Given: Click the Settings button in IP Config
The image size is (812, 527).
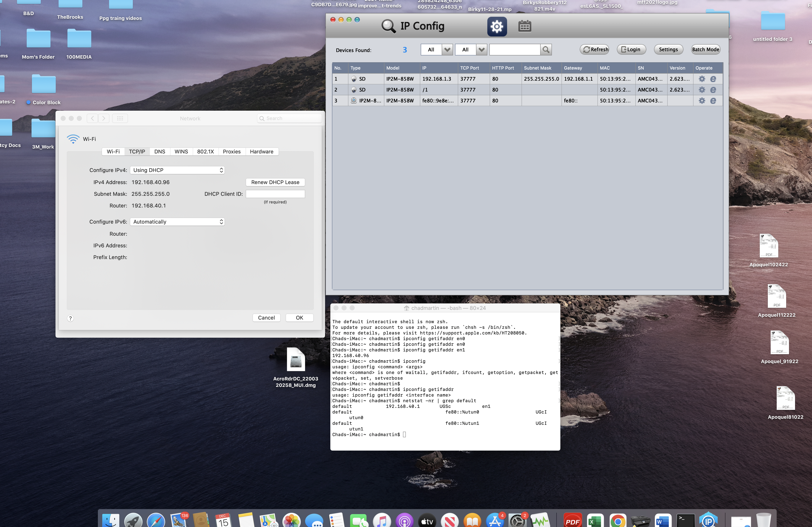Looking at the screenshot, I should 668,49.
